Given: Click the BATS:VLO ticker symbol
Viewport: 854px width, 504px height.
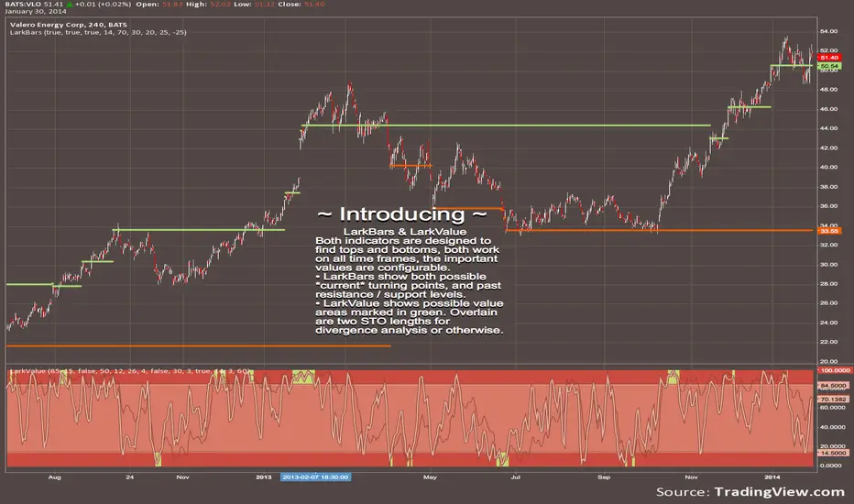Looking at the screenshot, I should coord(23,4).
